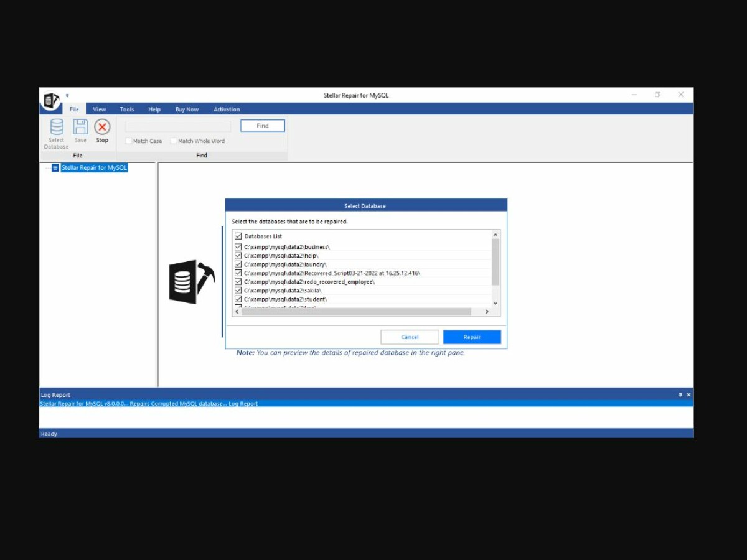
Task: Restore down the Stellar Repair window
Action: (657, 95)
